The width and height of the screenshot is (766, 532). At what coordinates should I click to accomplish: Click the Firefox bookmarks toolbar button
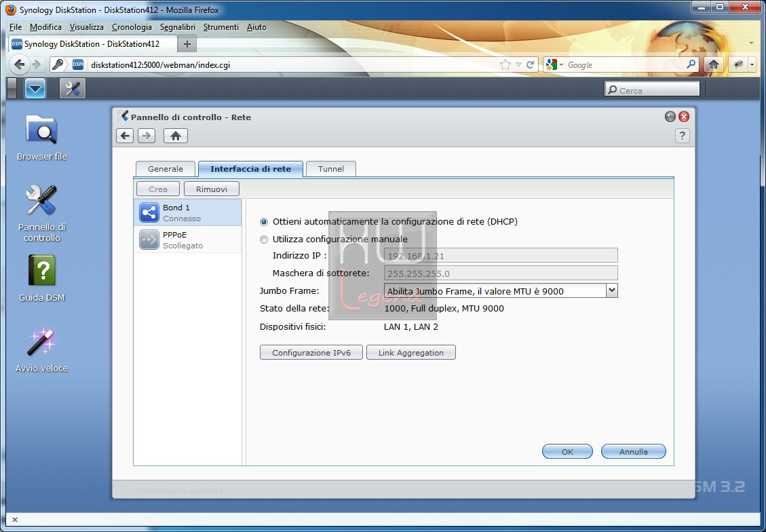(738, 64)
